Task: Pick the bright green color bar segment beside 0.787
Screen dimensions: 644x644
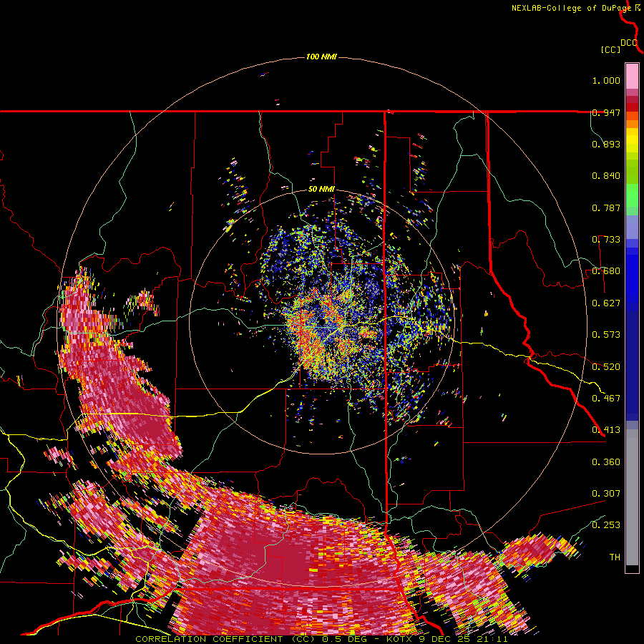Action: pyautogui.click(x=632, y=195)
